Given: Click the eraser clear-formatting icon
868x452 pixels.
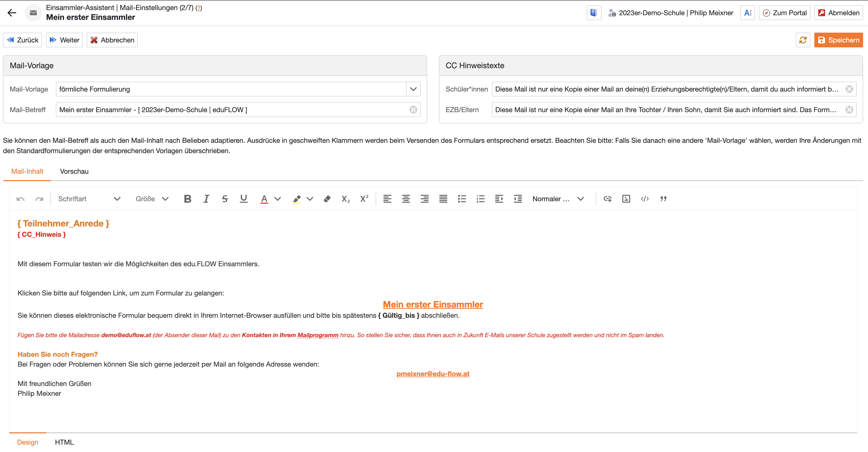Looking at the screenshot, I should [327, 199].
